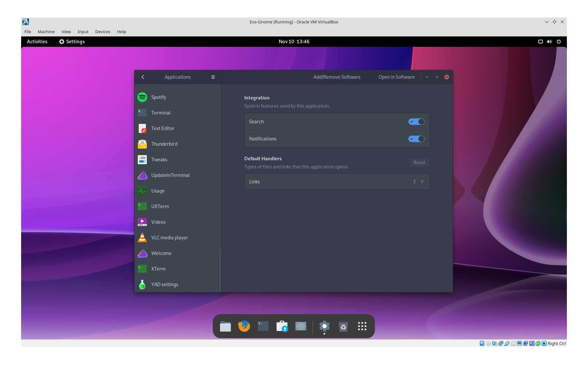588x372 pixels.
Task: Show all apps grid in dock
Action: coord(362,326)
